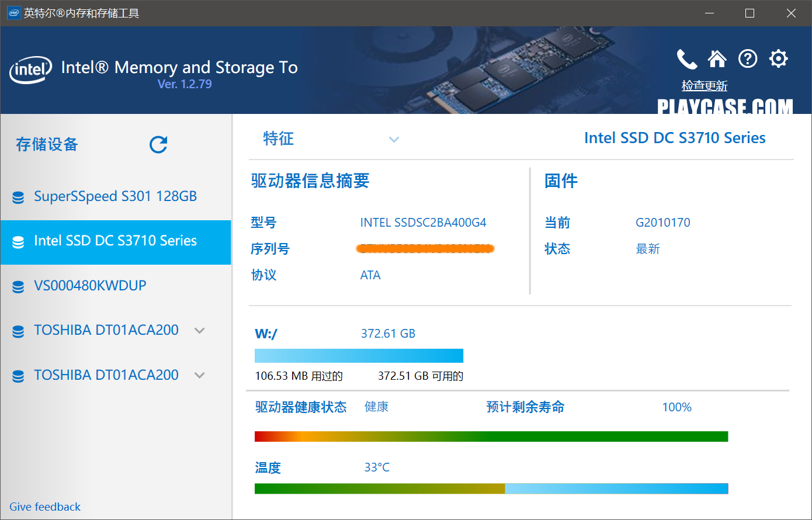Click the 驱动器健康状态 label

pos(301,407)
